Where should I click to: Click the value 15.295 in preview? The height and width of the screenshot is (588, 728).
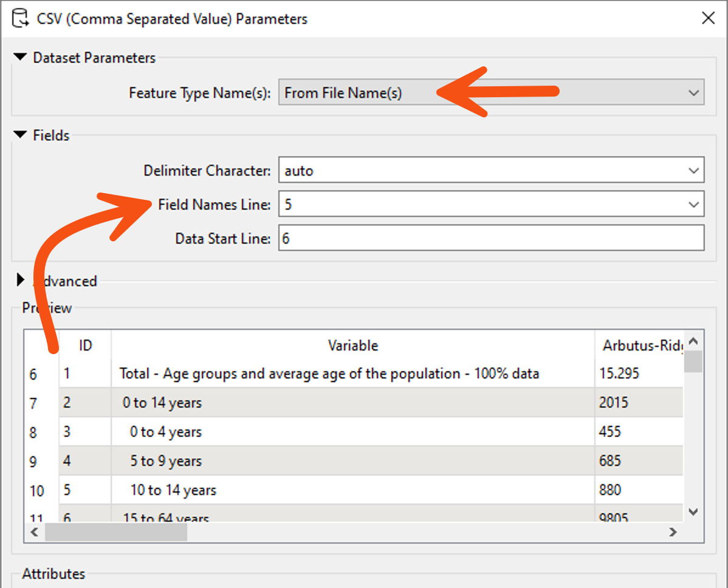[x=619, y=374]
